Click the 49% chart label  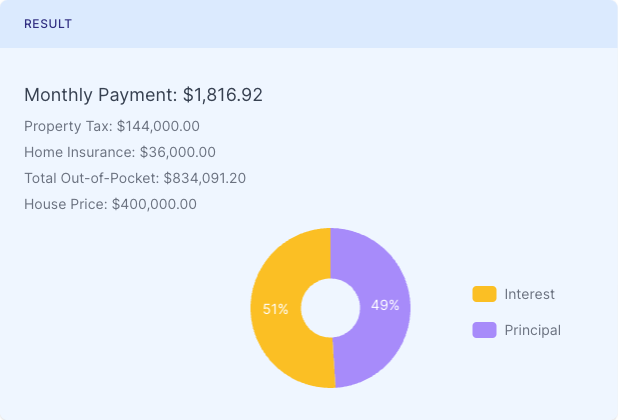click(385, 305)
